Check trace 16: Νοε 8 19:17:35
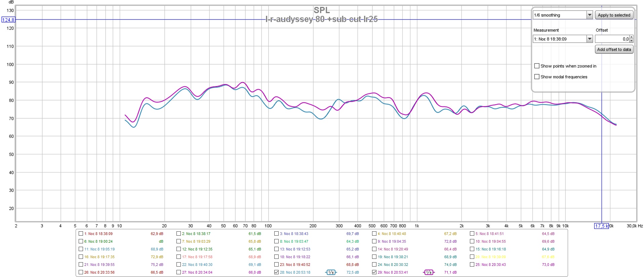Image resolution: width=644 pixels, height=277 pixels. pyautogui.click(x=81, y=257)
